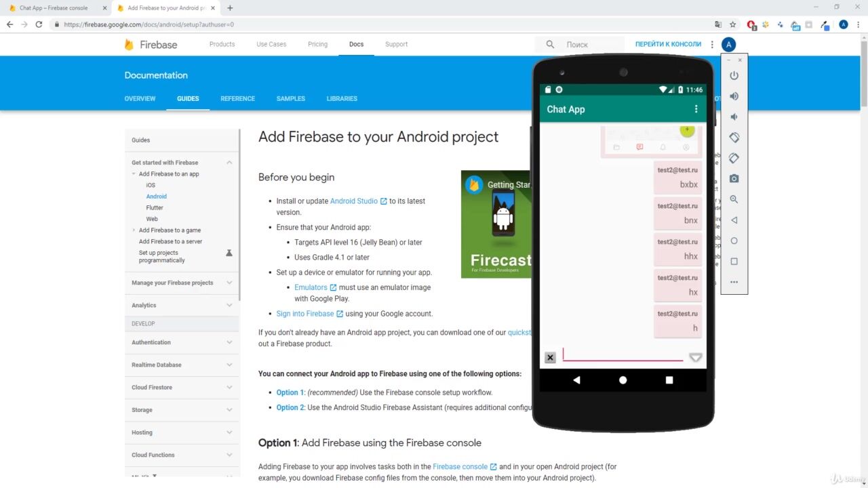
Task: Open Chrome's three-dot menu
Action: click(x=859, y=24)
